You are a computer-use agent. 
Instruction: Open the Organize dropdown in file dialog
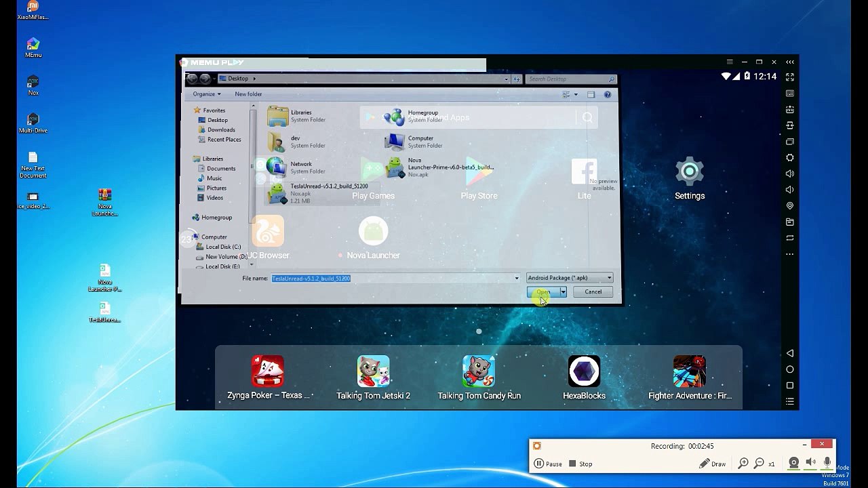(x=207, y=94)
